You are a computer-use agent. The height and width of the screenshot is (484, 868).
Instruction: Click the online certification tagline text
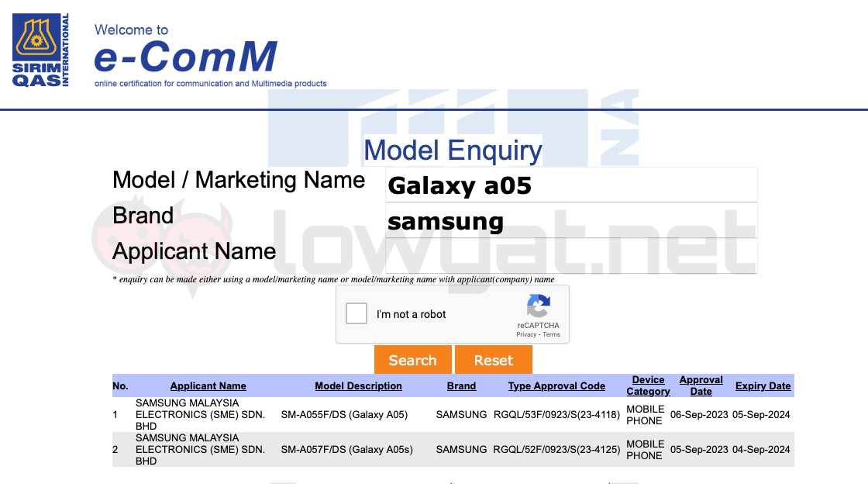click(210, 84)
